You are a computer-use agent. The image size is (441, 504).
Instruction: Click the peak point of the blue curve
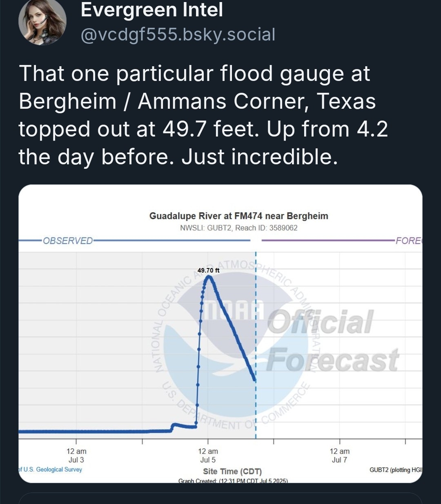pyautogui.click(x=209, y=277)
